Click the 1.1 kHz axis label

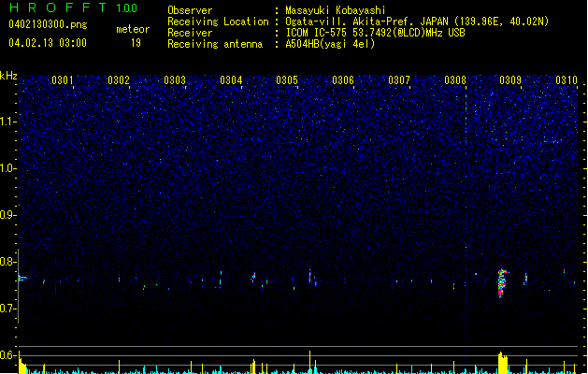(x=7, y=122)
